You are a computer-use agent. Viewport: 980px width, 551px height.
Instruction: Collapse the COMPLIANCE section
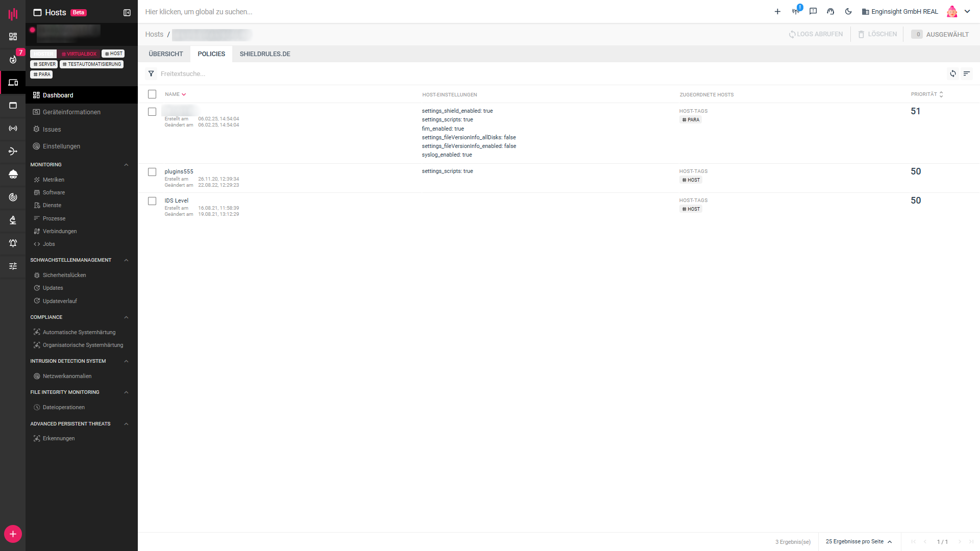click(x=126, y=317)
